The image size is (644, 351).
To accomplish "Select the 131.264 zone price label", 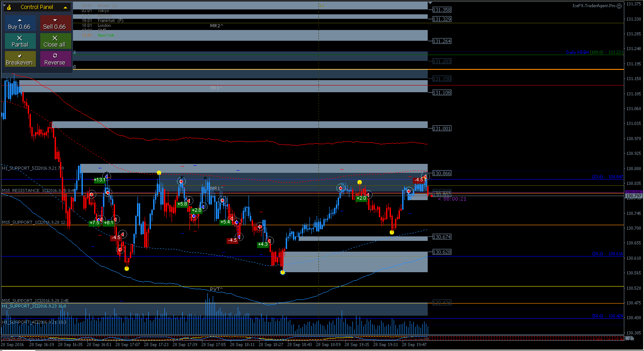I will (442, 41).
